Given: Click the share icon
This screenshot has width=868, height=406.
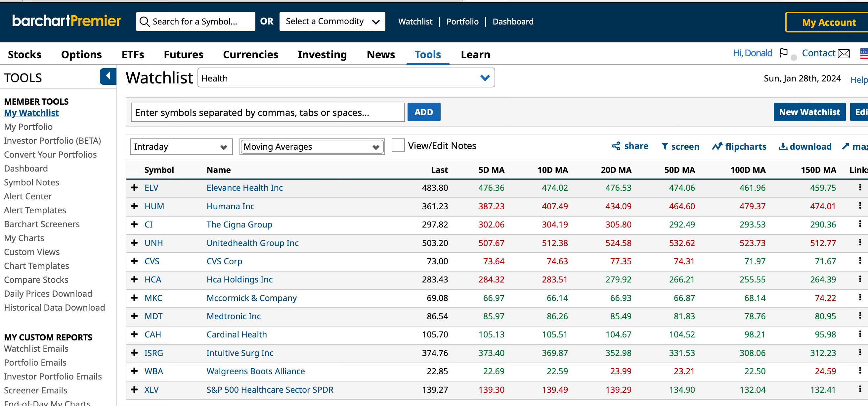Looking at the screenshot, I should click(x=616, y=146).
